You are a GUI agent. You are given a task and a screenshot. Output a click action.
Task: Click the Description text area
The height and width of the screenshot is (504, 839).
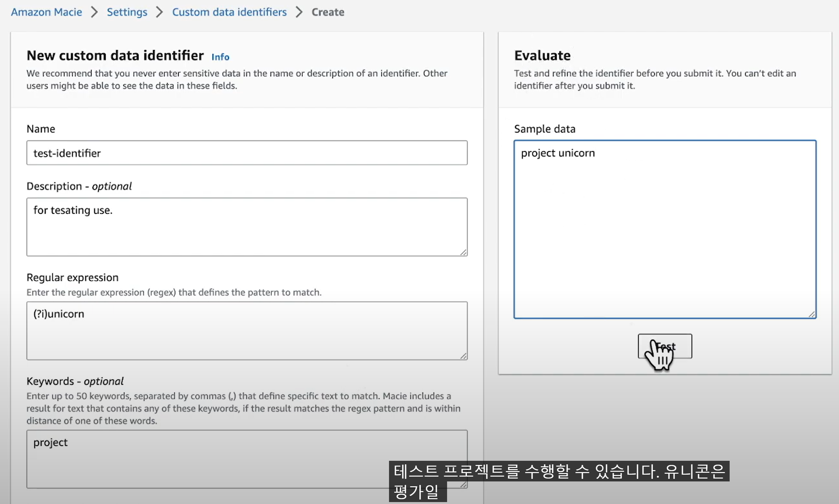(247, 227)
